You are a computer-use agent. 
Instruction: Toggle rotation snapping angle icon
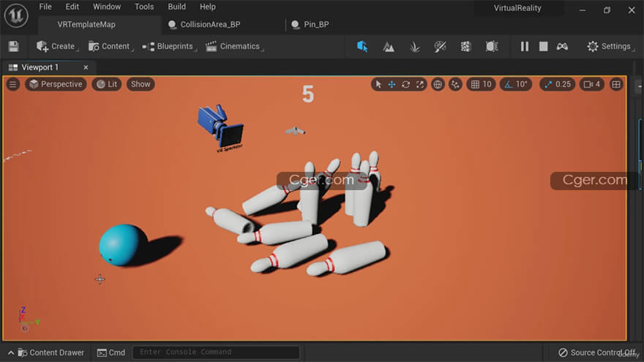click(509, 84)
